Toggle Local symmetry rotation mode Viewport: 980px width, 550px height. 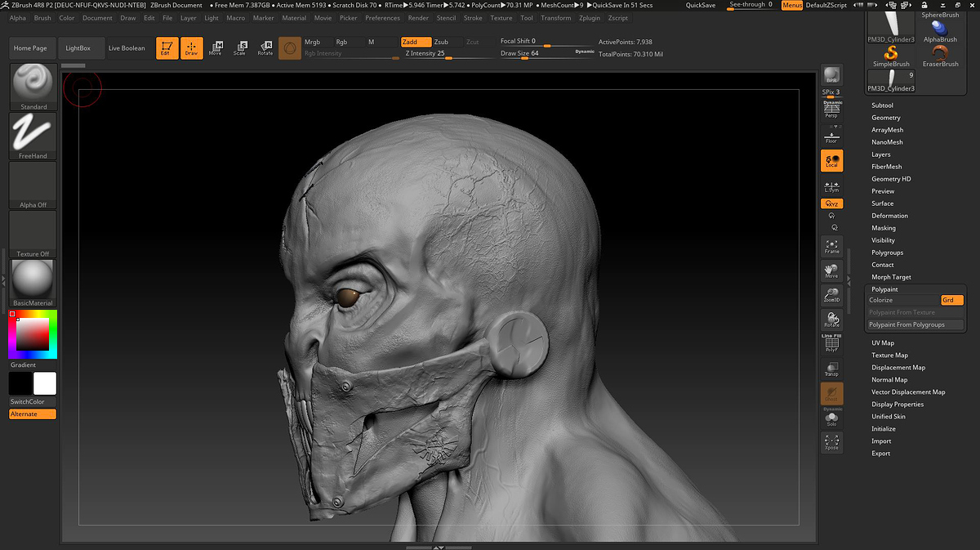(831, 160)
